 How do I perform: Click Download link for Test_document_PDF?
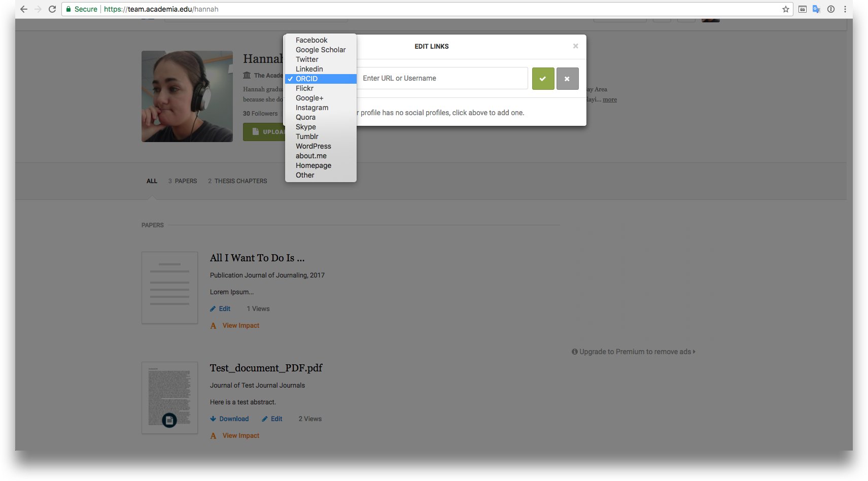pos(234,419)
